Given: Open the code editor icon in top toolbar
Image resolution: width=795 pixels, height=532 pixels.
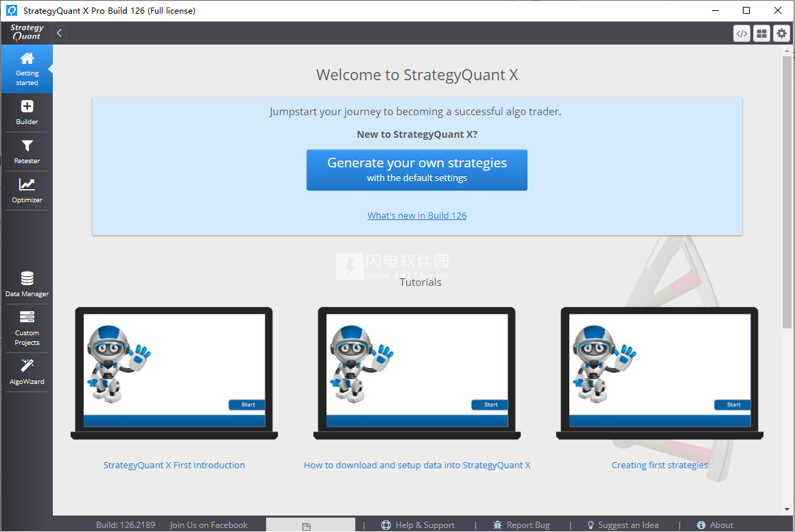Looking at the screenshot, I should tap(741, 34).
